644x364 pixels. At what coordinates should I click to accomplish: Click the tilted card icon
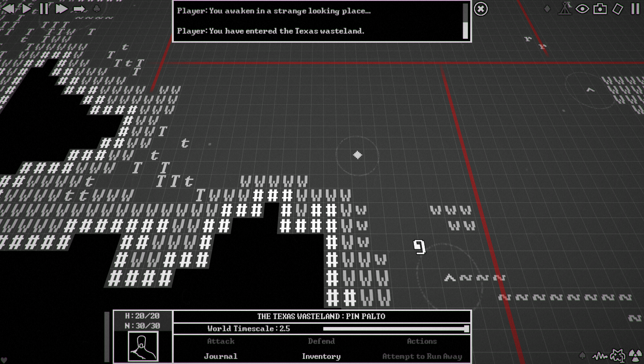tap(617, 9)
